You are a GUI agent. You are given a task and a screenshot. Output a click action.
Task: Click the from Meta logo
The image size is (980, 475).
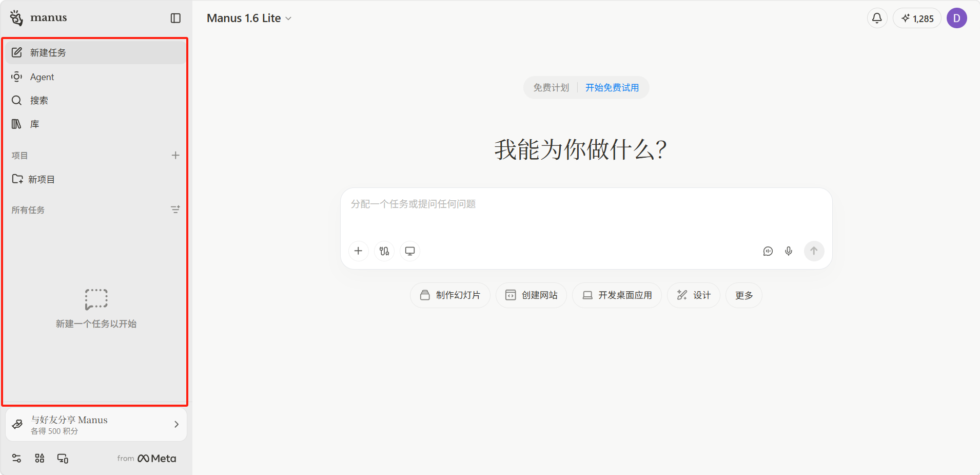click(146, 458)
